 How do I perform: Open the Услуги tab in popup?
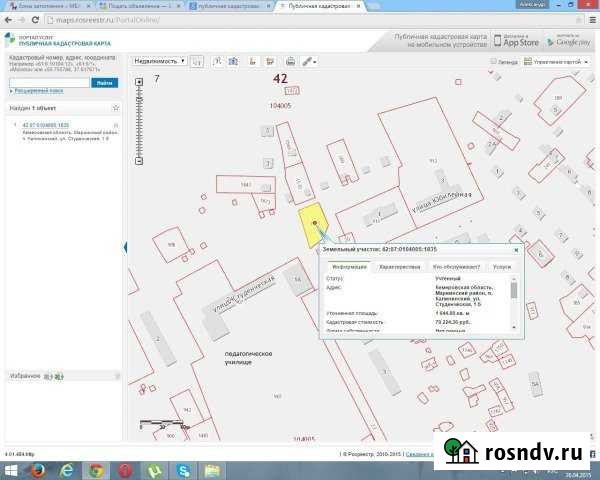click(501, 267)
